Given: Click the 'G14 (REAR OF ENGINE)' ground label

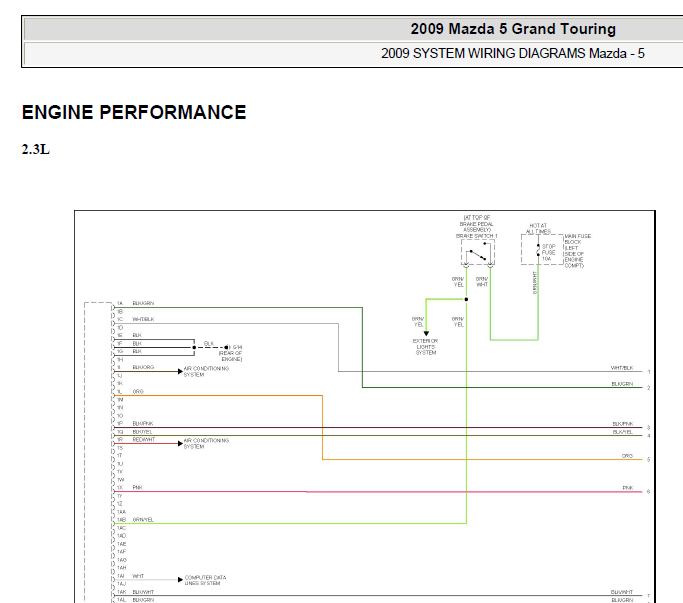Looking at the screenshot, I should [231, 353].
